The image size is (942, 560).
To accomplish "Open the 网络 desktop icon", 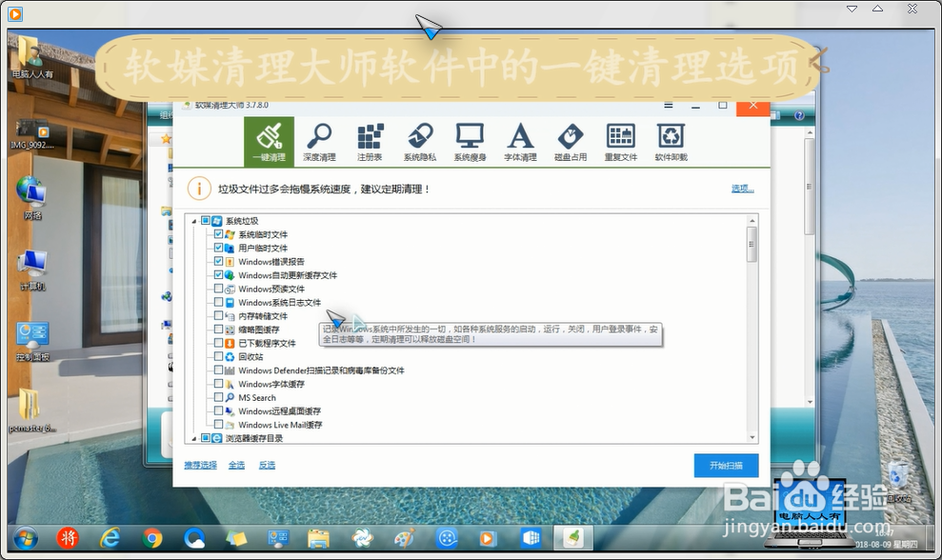I will tap(31, 198).
